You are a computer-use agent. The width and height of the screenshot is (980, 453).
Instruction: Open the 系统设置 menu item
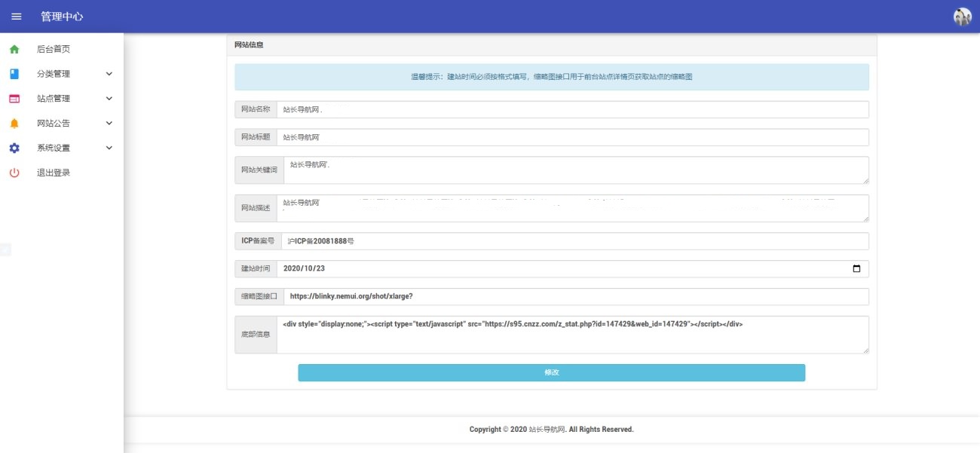[x=62, y=148]
